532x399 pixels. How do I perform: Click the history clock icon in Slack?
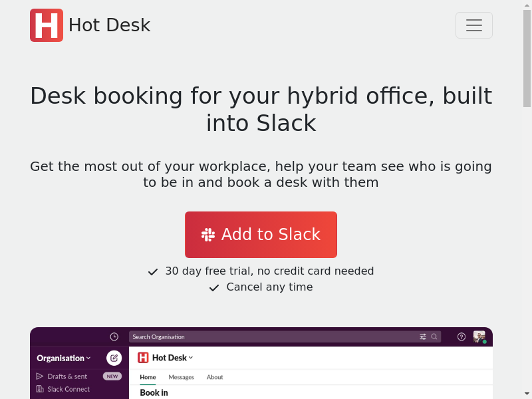(x=114, y=337)
